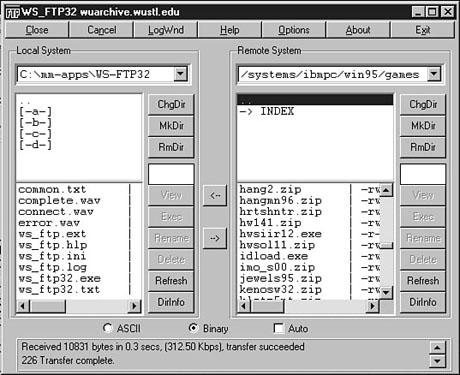
Task: Select local file ws_ftp.ext
Action: pos(52,234)
